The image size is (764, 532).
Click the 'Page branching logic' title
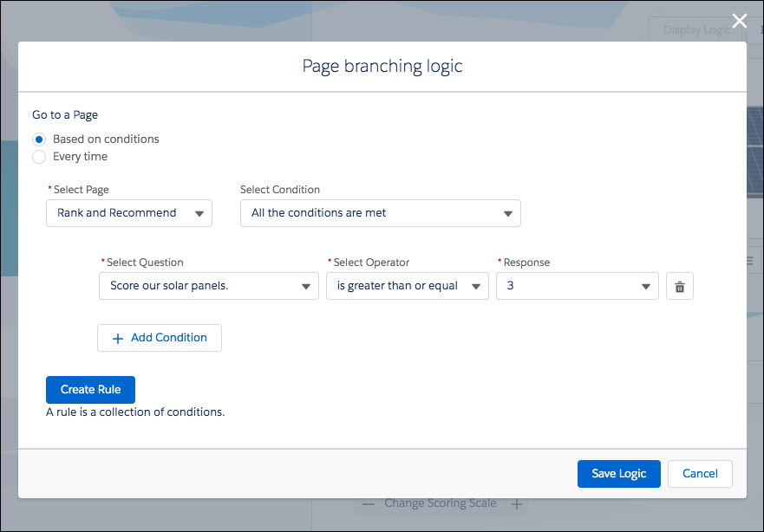(382, 66)
